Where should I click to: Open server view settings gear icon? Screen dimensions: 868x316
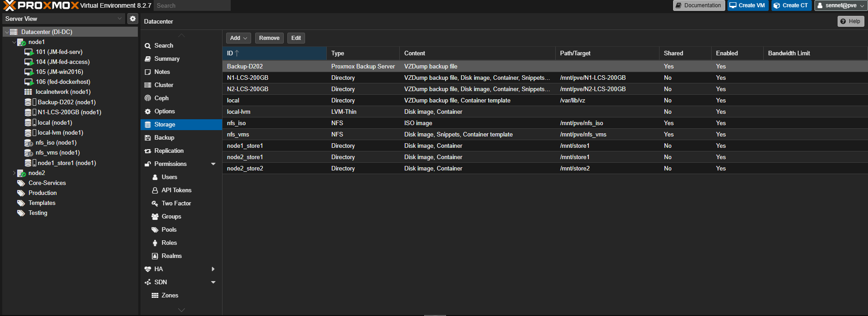pyautogui.click(x=132, y=19)
